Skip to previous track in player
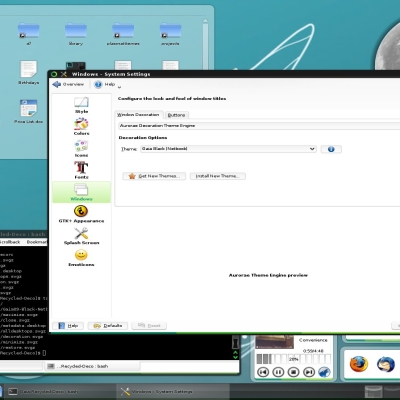The width and height of the screenshot is (400, 400). (263, 372)
